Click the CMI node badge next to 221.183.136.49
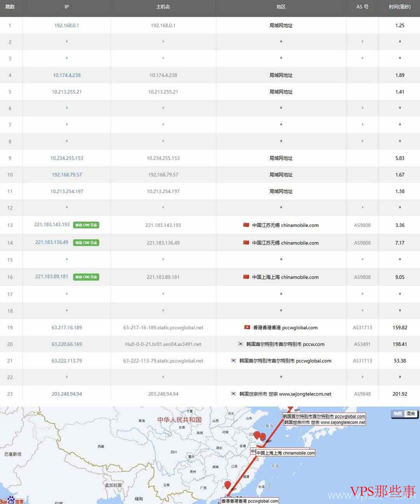This screenshot has height=504, width=420. [86, 242]
